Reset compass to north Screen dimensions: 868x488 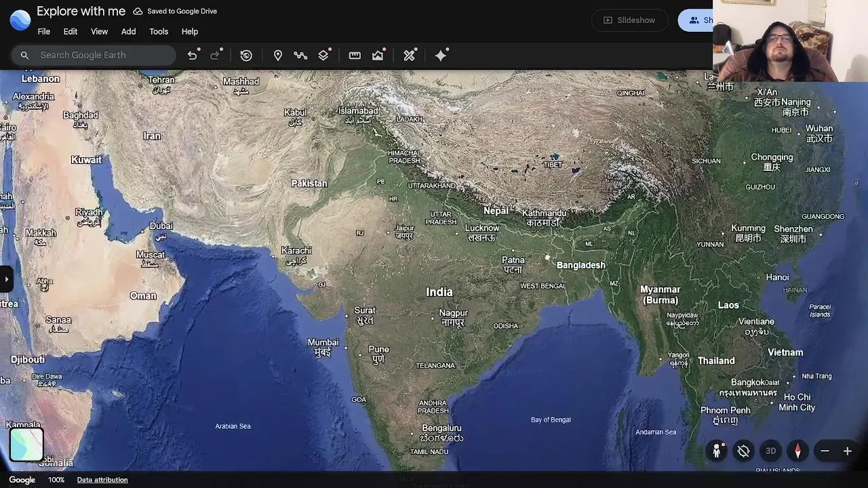point(797,451)
